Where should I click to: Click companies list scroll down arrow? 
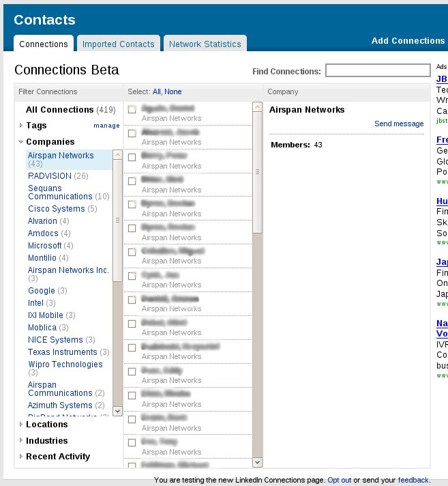pos(117,411)
